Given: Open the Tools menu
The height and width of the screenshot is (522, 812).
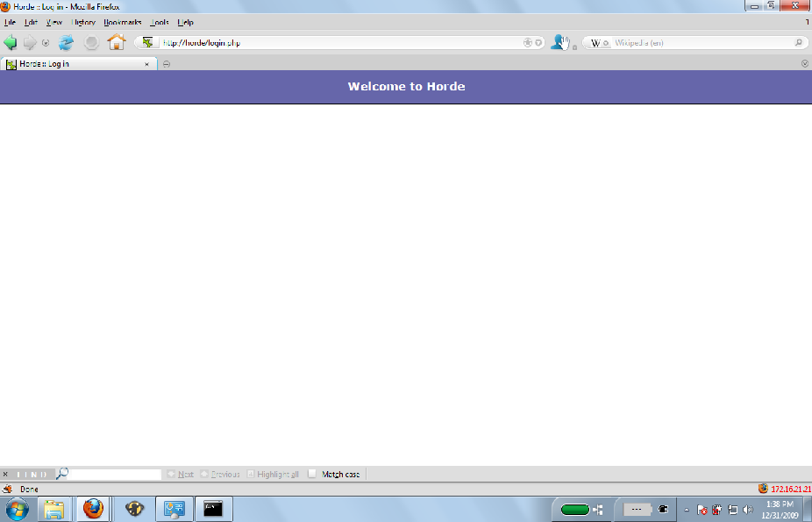Looking at the screenshot, I should 160,22.
